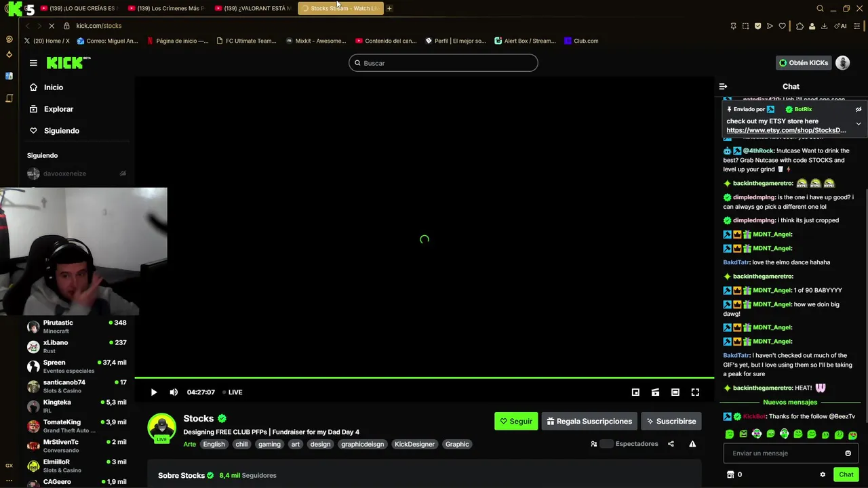Click the green video progress bar
This screenshot has width=868, height=488.
pos(424,378)
